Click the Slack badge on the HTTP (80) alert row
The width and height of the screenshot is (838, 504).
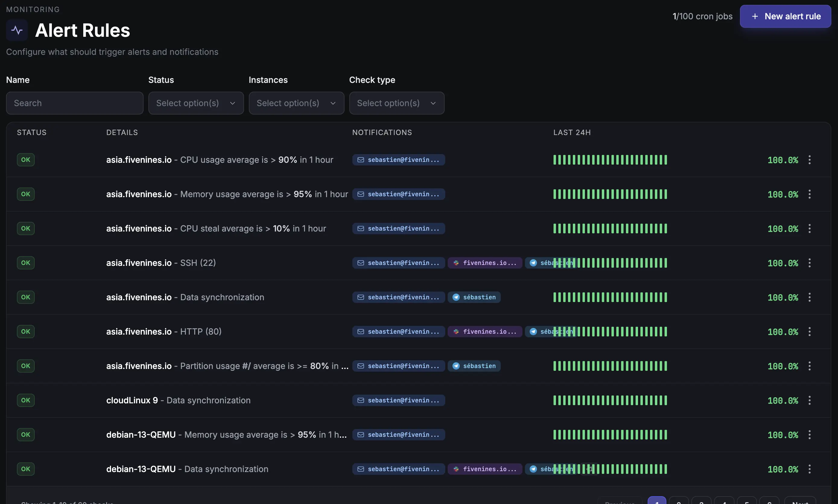click(484, 332)
